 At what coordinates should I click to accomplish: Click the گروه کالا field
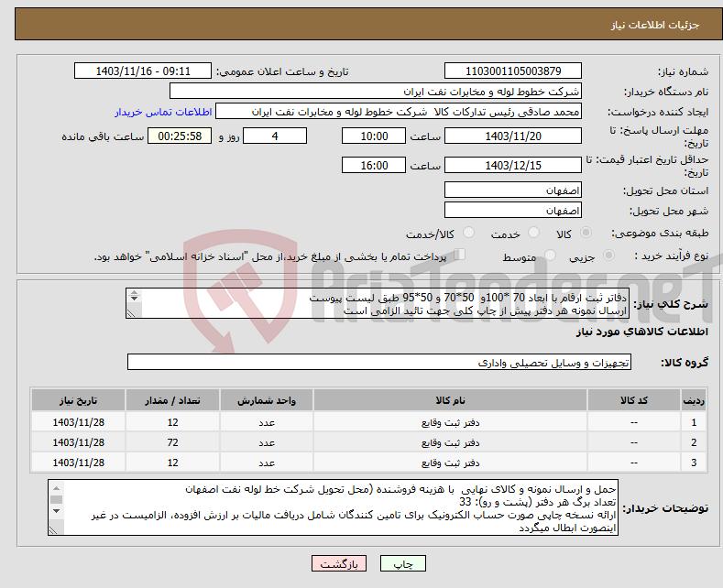379,362
